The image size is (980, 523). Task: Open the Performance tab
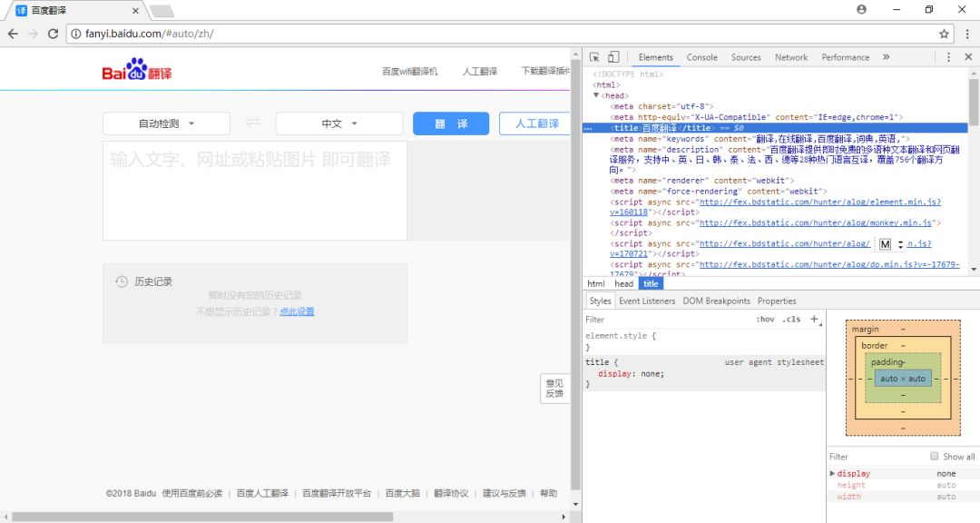pyautogui.click(x=845, y=57)
